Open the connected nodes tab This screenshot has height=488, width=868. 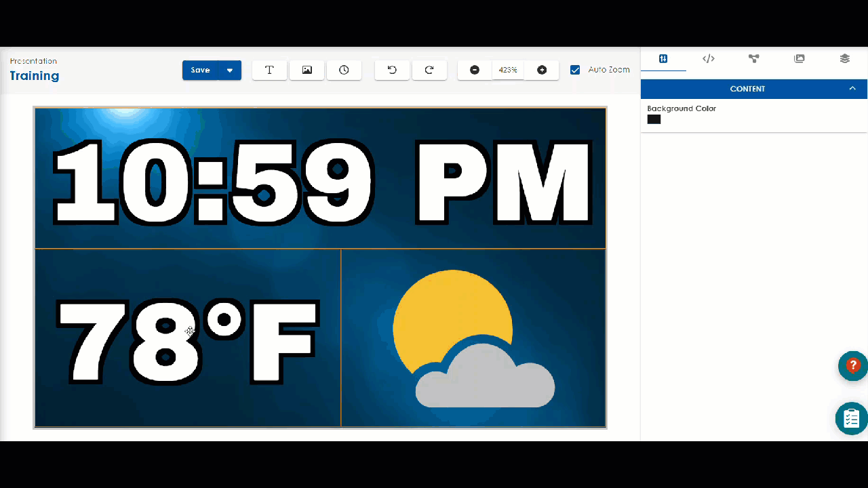[x=753, y=59]
